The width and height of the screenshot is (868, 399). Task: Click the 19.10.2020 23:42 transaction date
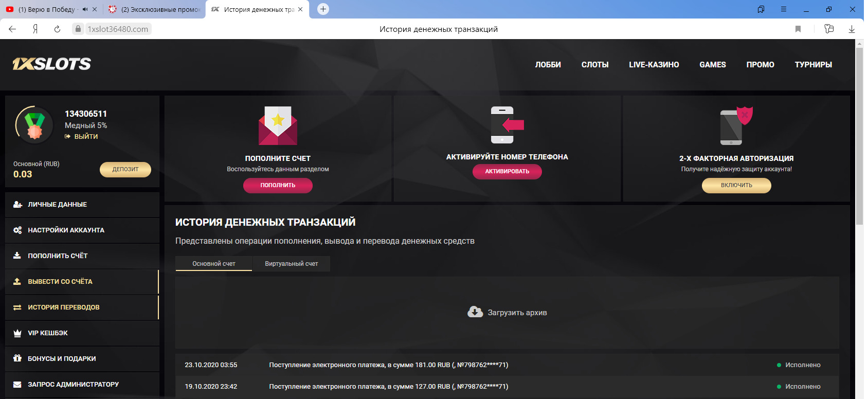coord(211,387)
